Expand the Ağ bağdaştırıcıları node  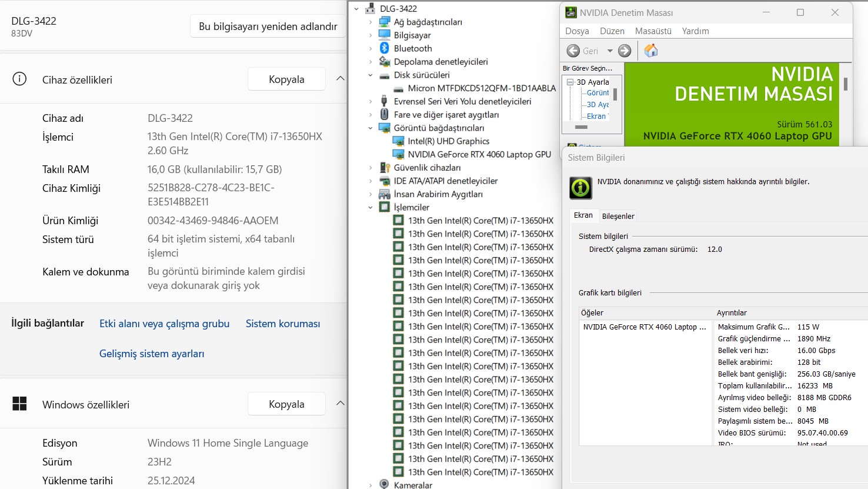tap(370, 22)
